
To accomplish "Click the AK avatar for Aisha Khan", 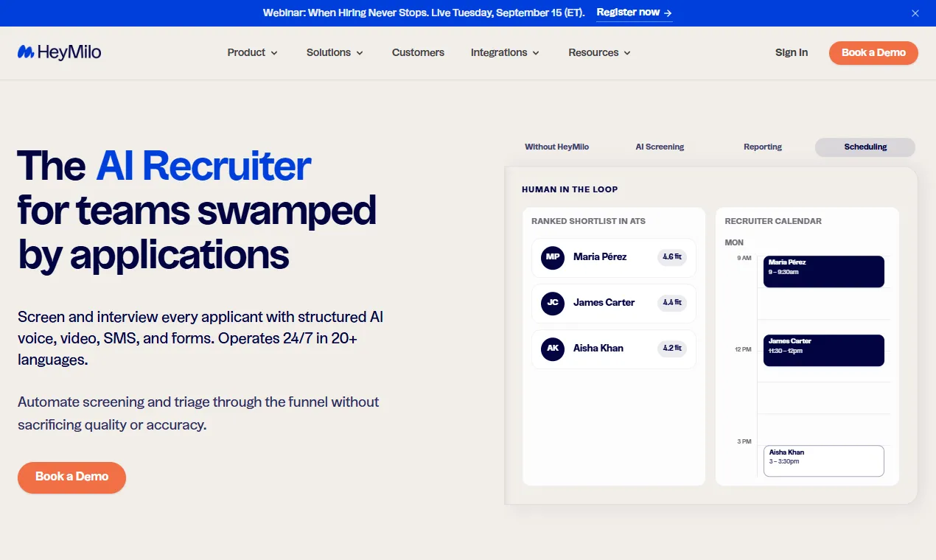I will pos(553,349).
